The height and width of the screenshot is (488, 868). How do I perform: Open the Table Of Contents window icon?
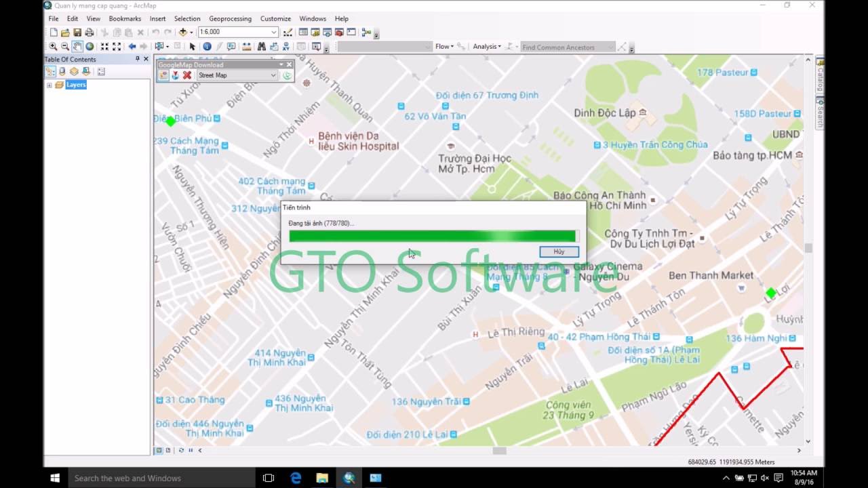point(303,32)
